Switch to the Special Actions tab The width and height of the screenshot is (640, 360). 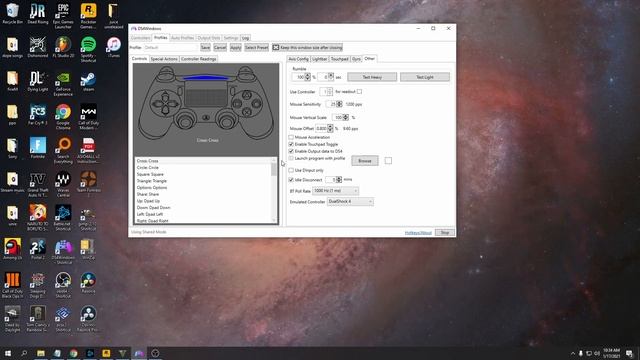[164, 59]
